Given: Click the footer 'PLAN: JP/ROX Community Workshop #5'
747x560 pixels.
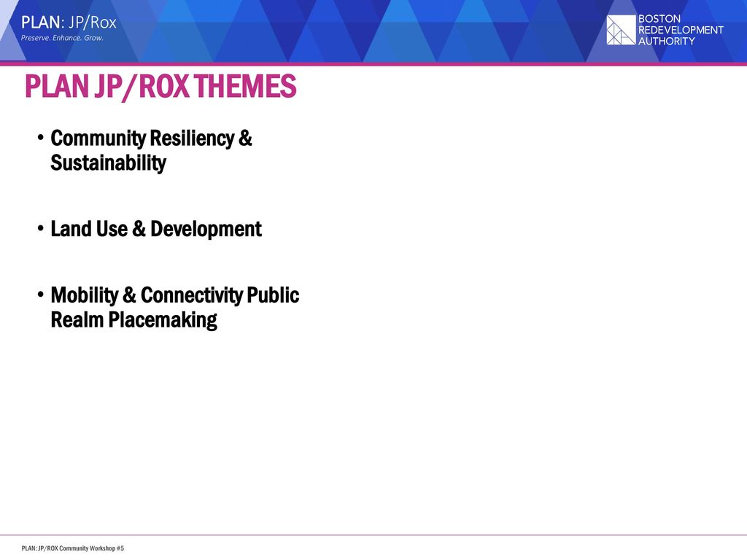Looking at the screenshot, I should tap(73, 548).
